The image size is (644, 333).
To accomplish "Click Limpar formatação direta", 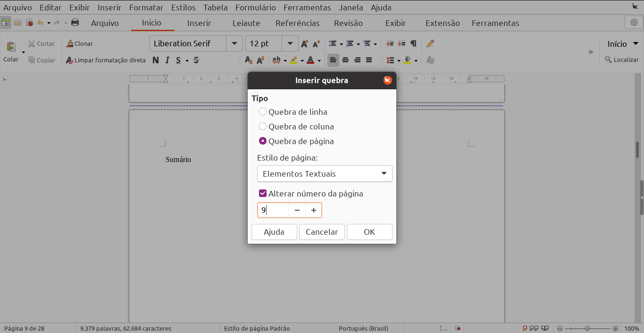I will point(106,60).
